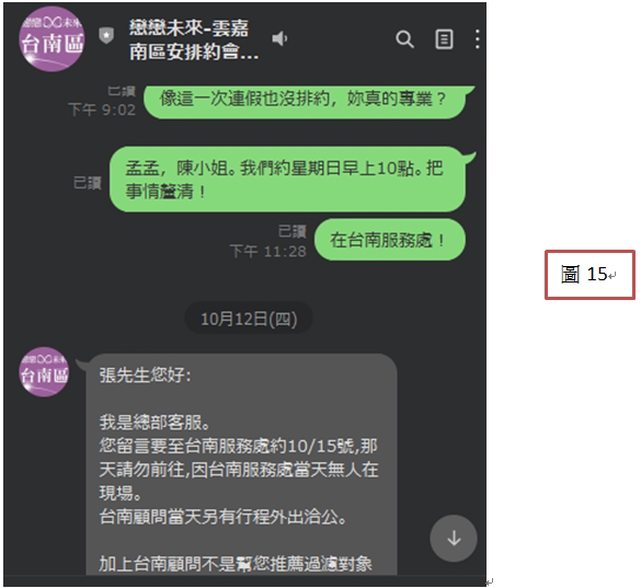The image size is (641, 588).
Task: Click the 10月12日(四) date separator
Action: tap(249, 319)
